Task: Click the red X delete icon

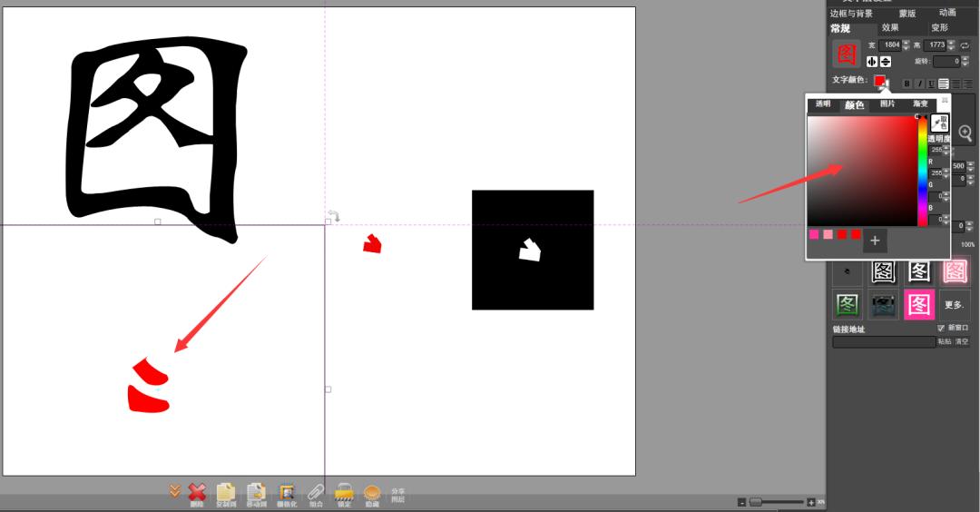Action: [x=197, y=491]
